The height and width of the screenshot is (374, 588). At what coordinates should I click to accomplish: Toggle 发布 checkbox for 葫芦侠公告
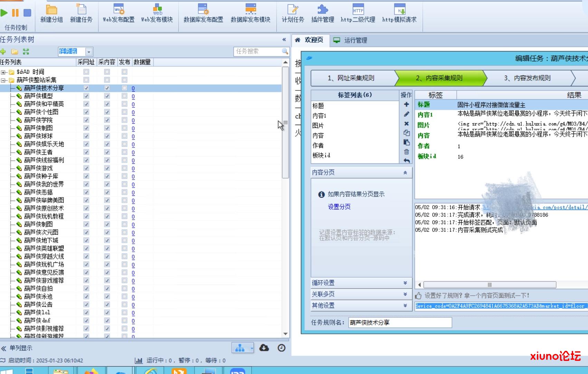[124, 305]
